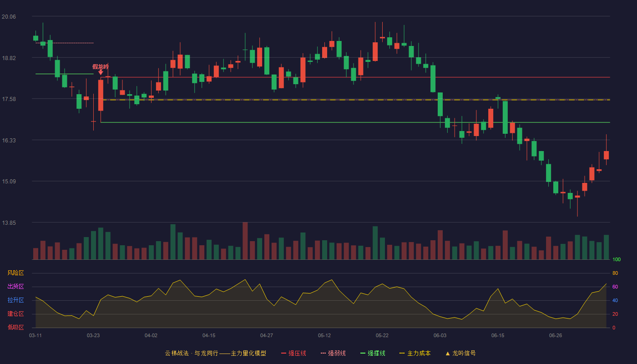The image size is (637, 364).
Task: Click the 建仓区 zone label
Action: (15, 314)
